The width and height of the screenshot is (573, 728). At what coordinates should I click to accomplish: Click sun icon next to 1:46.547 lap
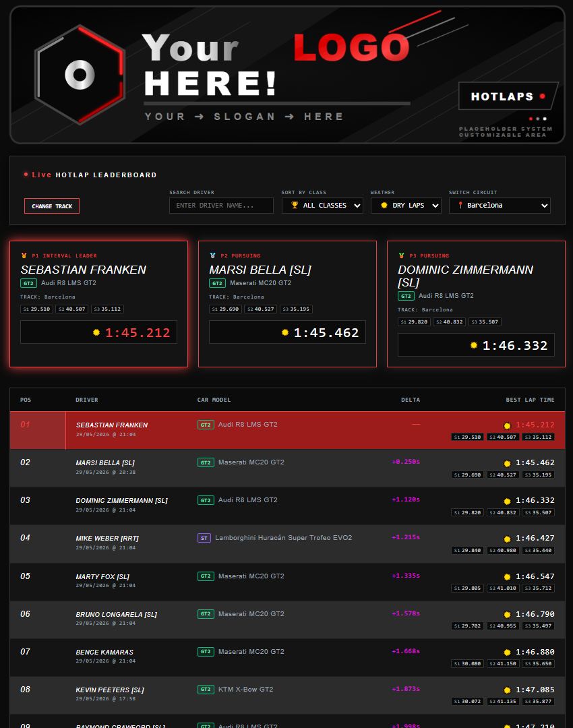(x=507, y=577)
